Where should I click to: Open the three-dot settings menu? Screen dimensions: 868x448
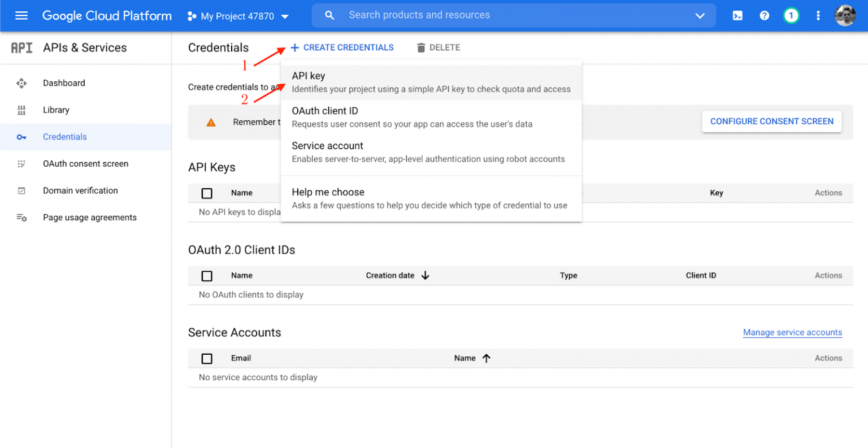pos(818,16)
